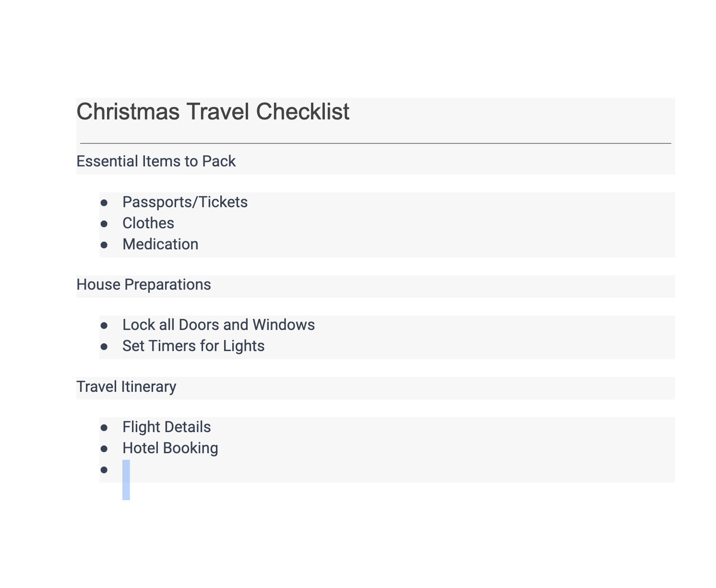716x588 pixels.
Task: Click the blue highlighted cursor on empty bullet
Action: coord(126,480)
